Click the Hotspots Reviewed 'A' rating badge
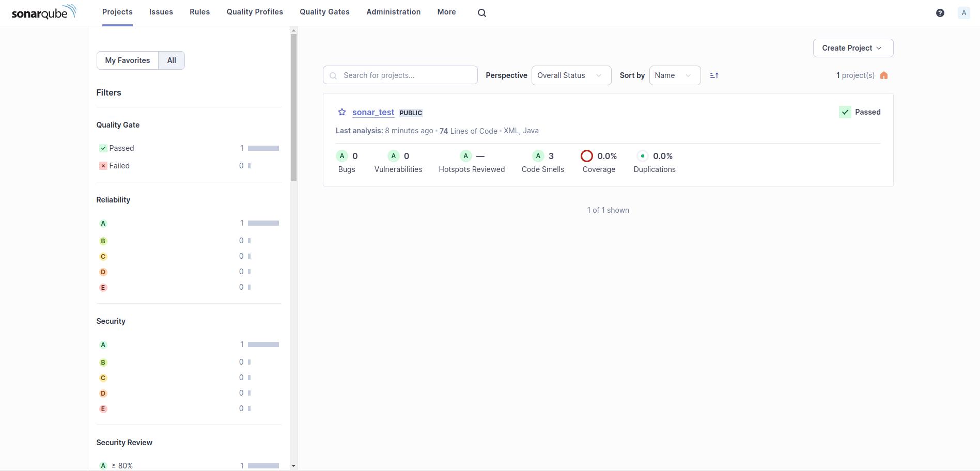Image resolution: width=980 pixels, height=471 pixels. [x=466, y=156]
